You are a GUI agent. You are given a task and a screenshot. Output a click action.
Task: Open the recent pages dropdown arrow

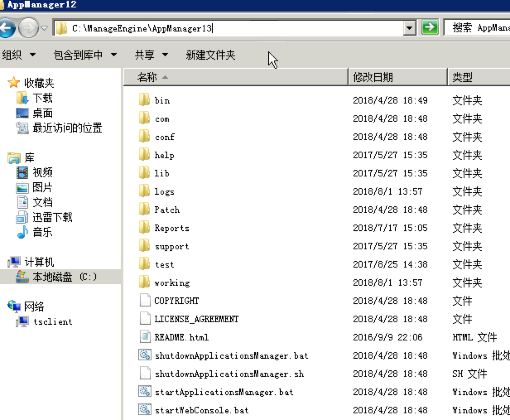point(45,28)
